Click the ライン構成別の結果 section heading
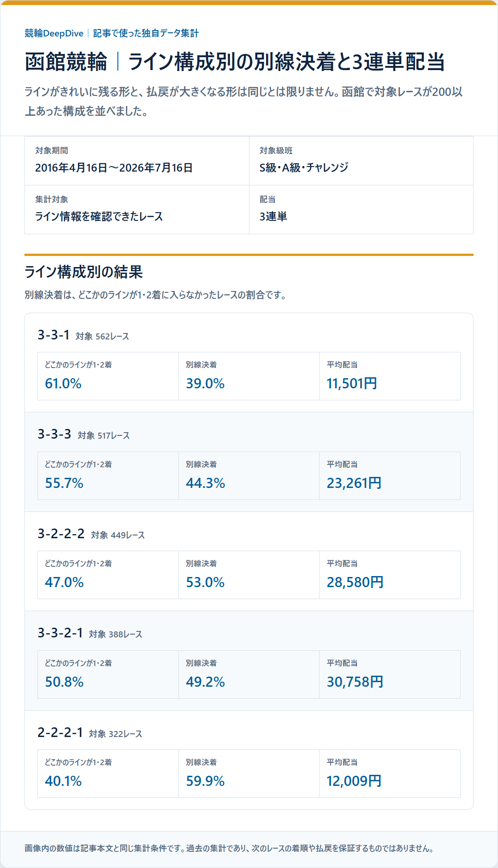 83,272
